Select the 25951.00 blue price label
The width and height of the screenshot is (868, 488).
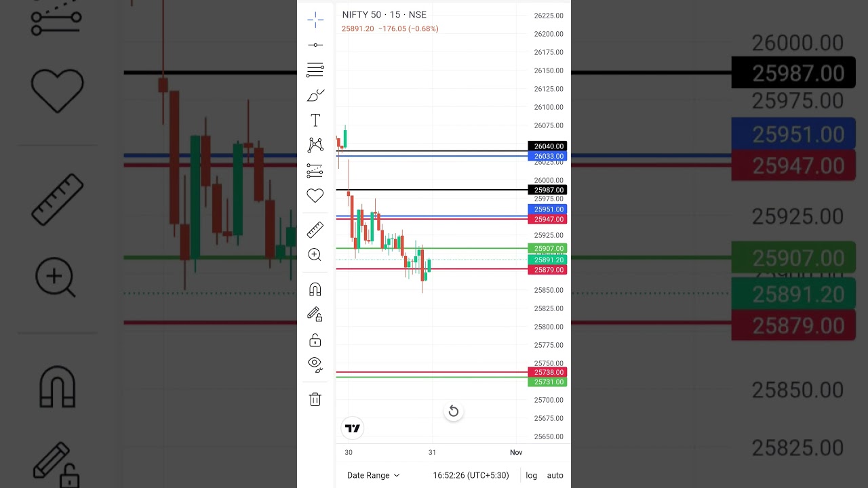point(549,209)
